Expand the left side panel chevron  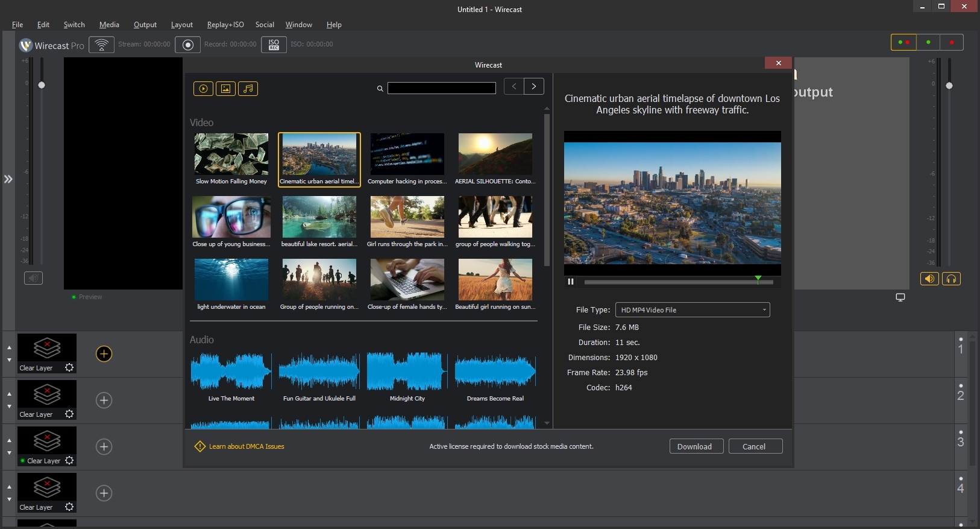click(8, 179)
